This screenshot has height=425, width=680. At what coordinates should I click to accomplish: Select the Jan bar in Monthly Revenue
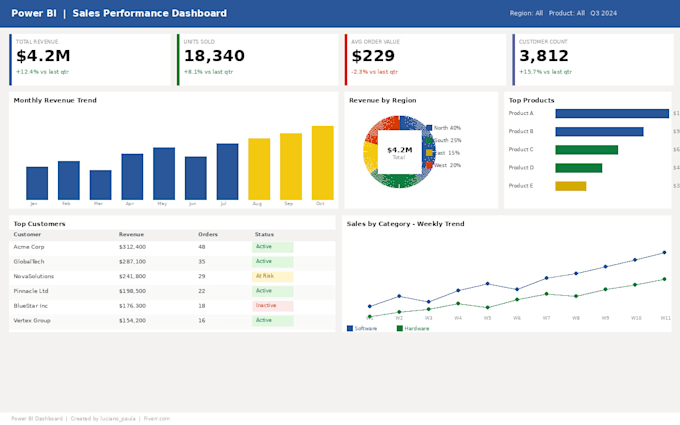click(x=37, y=183)
